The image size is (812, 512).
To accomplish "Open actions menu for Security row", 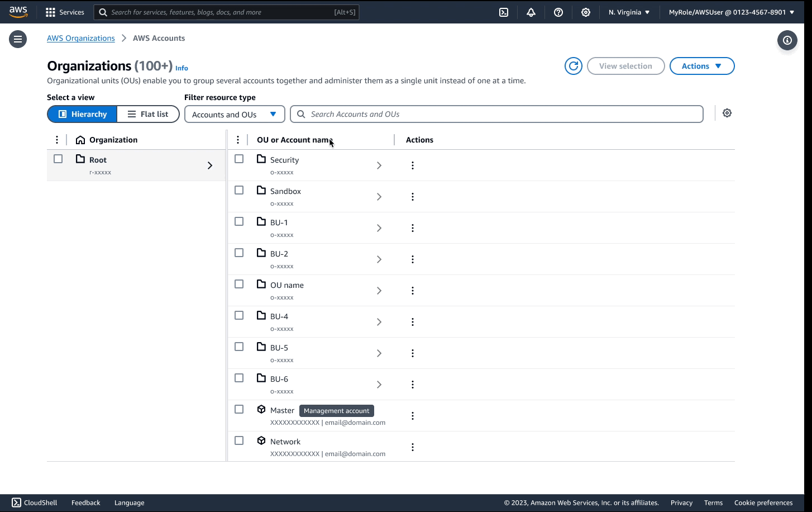I will click(x=413, y=165).
